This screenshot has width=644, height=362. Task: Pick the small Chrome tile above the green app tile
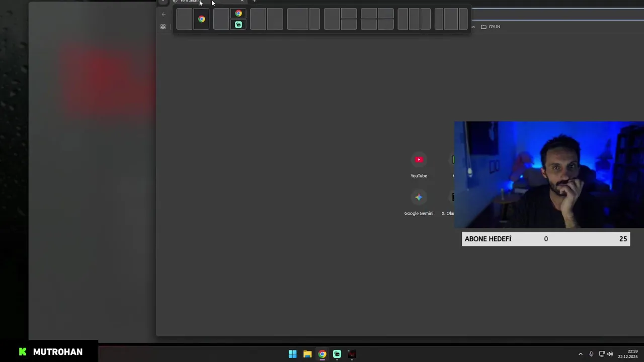click(x=238, y=14)
